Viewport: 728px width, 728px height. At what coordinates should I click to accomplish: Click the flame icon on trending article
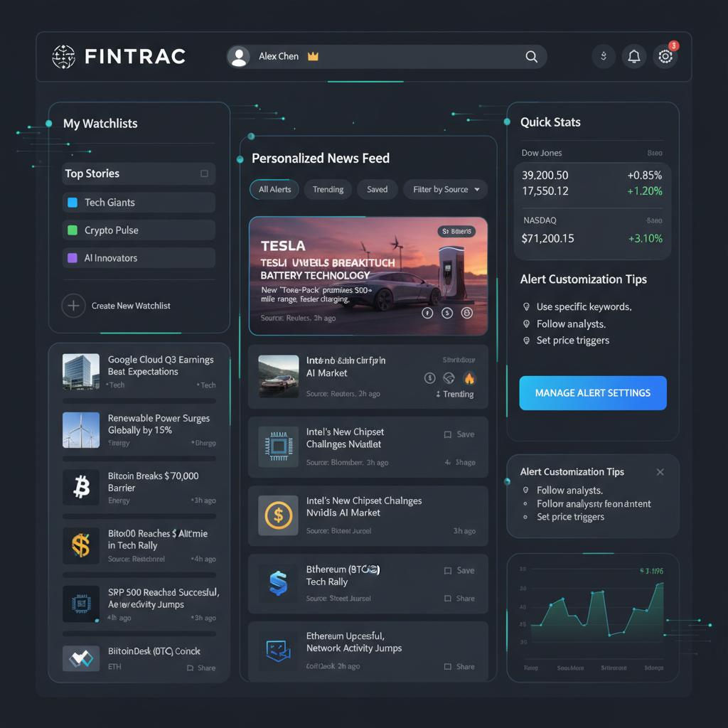469,378
